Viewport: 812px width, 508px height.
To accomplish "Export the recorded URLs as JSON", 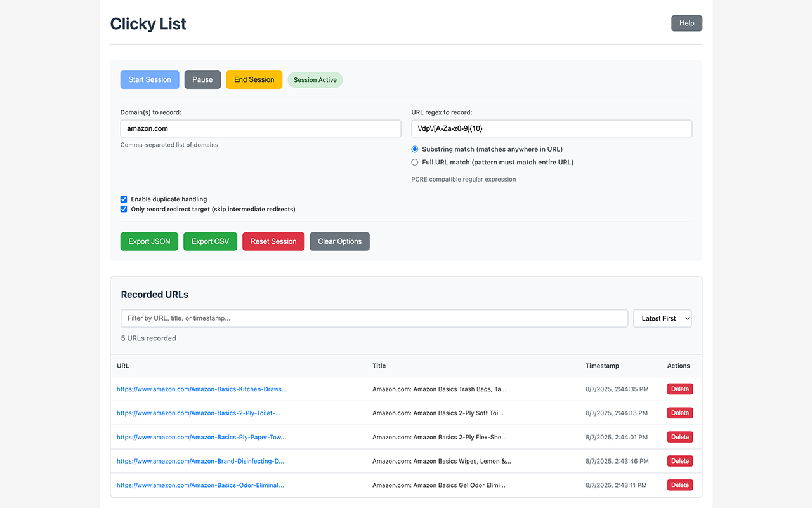I will [x=149, y=241].
